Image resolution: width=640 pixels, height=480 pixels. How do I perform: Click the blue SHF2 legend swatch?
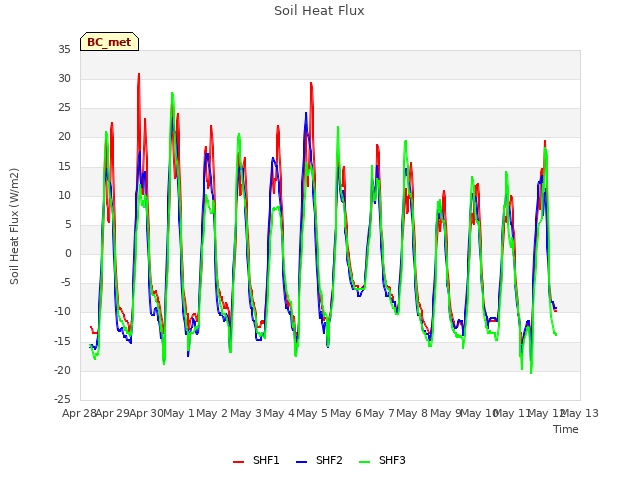[x=301, y=462]
